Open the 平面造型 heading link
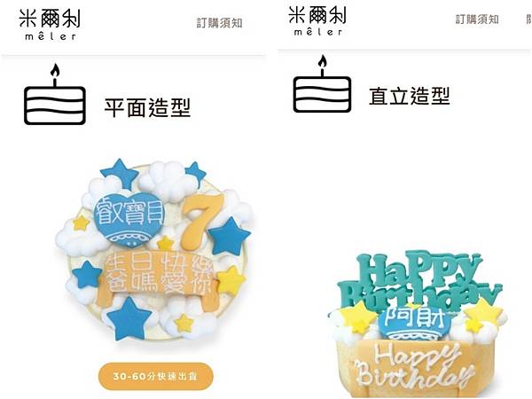 [147, 107]
